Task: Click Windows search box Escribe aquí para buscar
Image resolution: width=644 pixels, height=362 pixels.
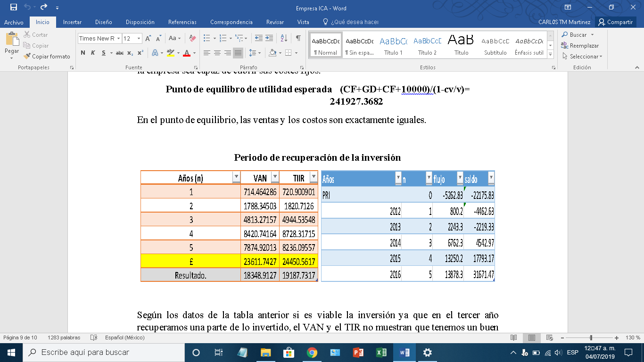Action: [x=103, y=353]
